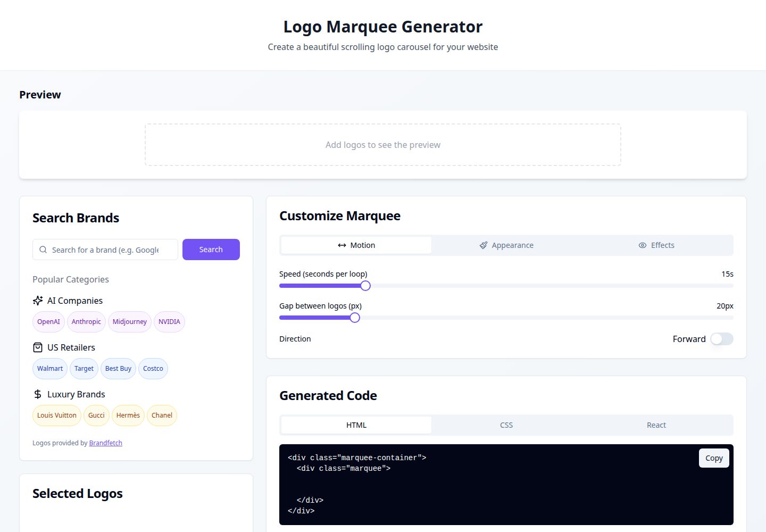
Task: Show the HTML code tab
Action: pyautogui.click(x=356, y=425)
